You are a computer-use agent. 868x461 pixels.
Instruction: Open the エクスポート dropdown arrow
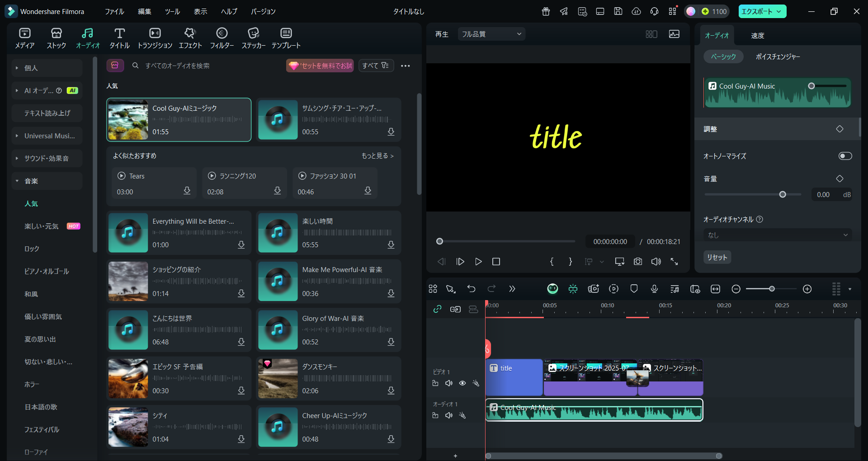[779, 11]
